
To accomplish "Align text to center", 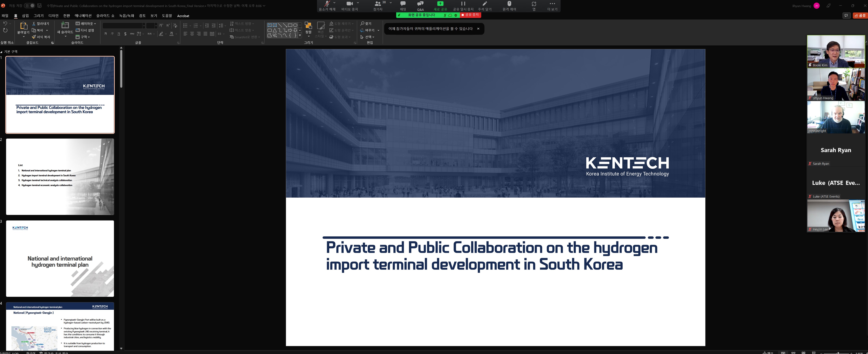I will click(x=192, y=34).
